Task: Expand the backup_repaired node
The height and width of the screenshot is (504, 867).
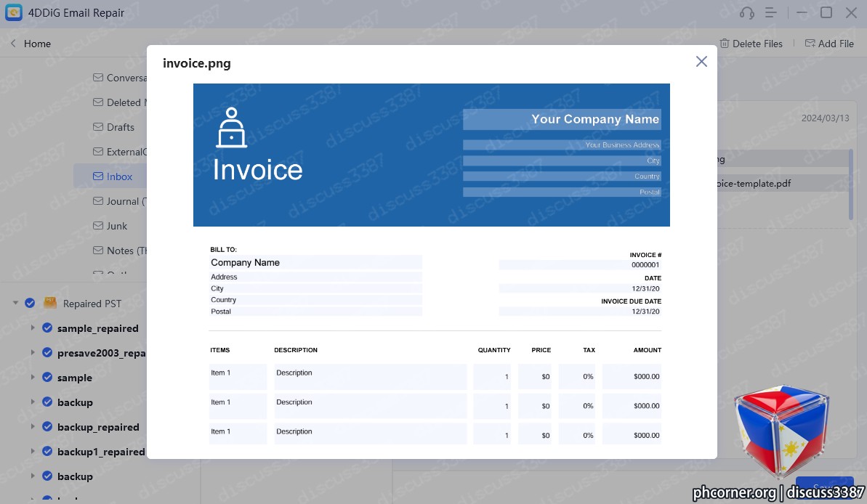Action: tap(33, 426)
